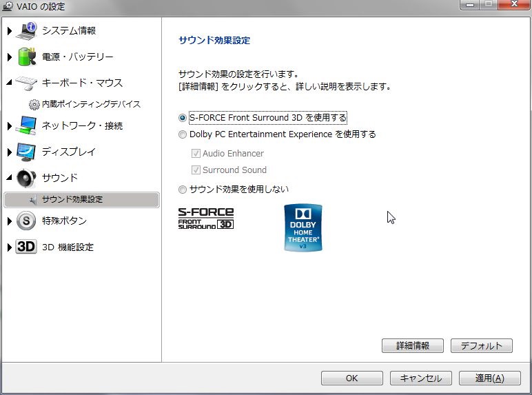
Task: Minimize the VAIO settings window
Action: click(x=470, y=5)
